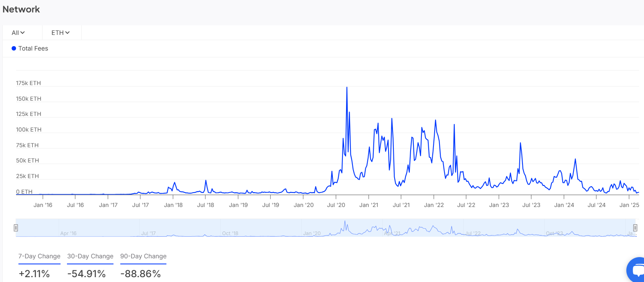Open the 90-Day Change tab

tap(143, 256)
